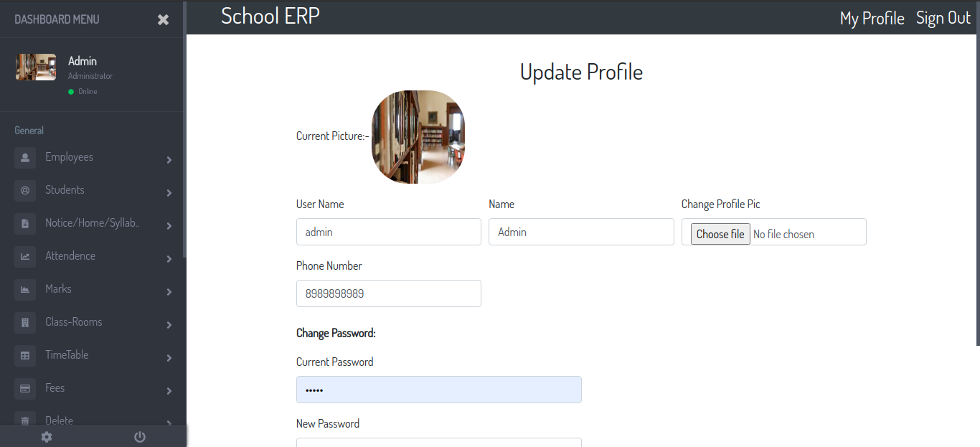Viewport: 980px width, 447px height.
Task: Click the TimeTable grid icon
Action: (x=25, y=355)
